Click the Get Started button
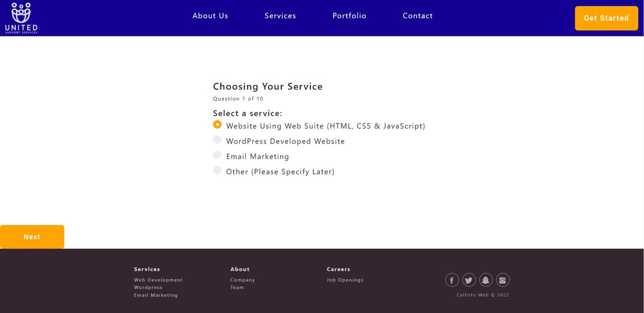The width and height of the screenshot is (644, 313). coord(606,18)
